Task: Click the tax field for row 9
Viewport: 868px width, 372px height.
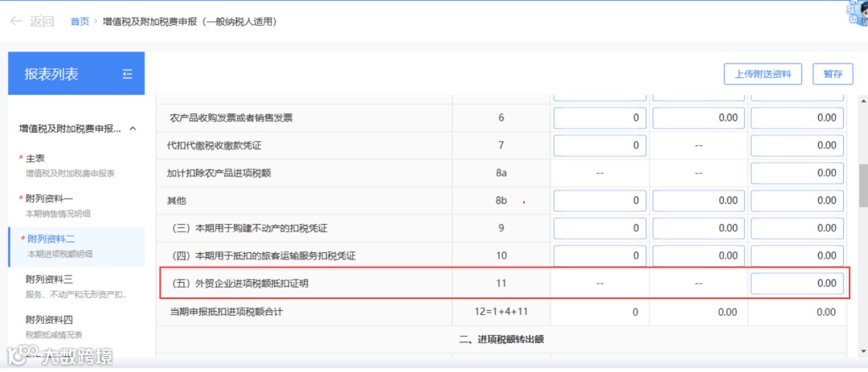Action: click(797, 228)
